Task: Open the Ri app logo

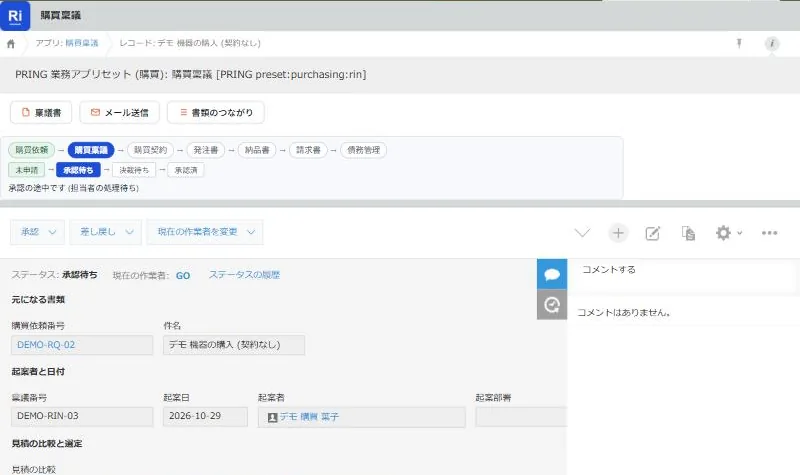Action: 15,15
